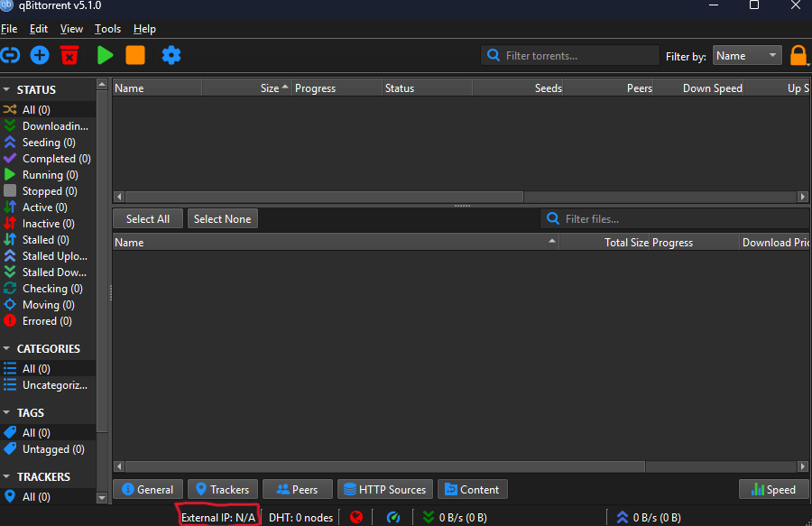Click the Select None button
This screenshot has width=812, height=526.
(x=222, y=218)
